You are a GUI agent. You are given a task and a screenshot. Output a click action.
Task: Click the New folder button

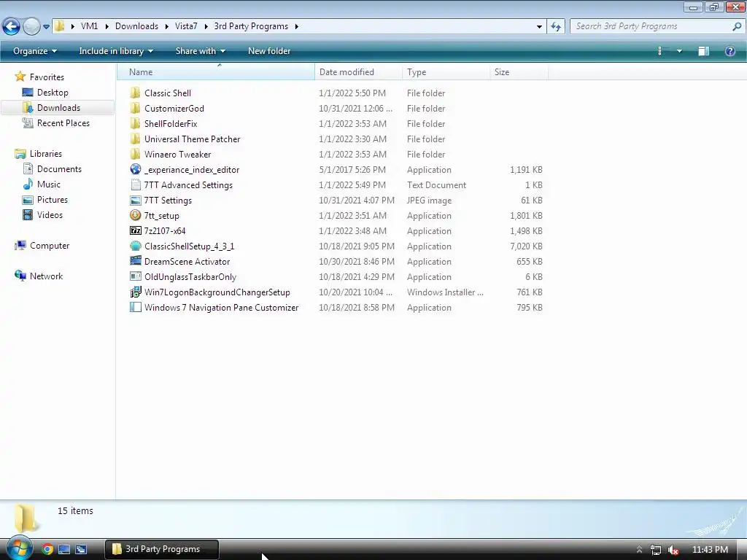coord(269,51)
